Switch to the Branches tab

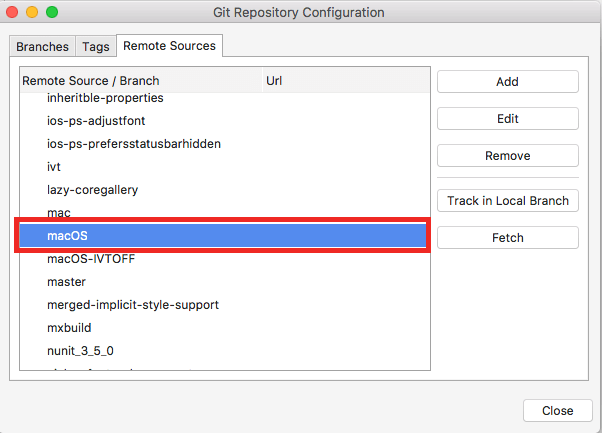(x=43, y=47)
